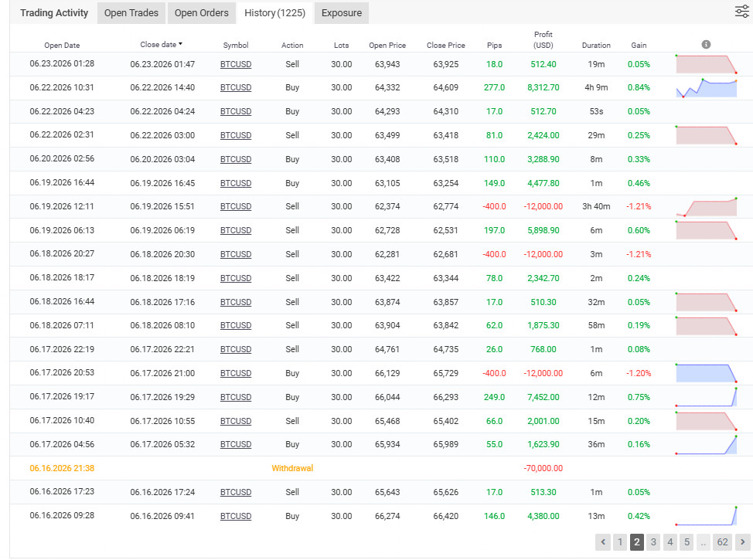753x560 pixels.
Task: Switch to Open Trades tab
Action: pos(131,13)
